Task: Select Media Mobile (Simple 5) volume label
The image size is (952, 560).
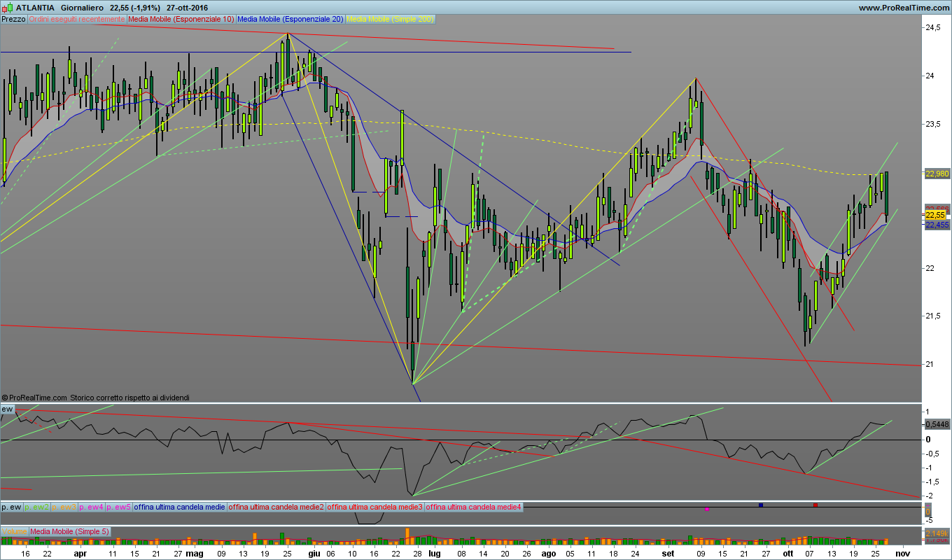Action: (69, 531)
